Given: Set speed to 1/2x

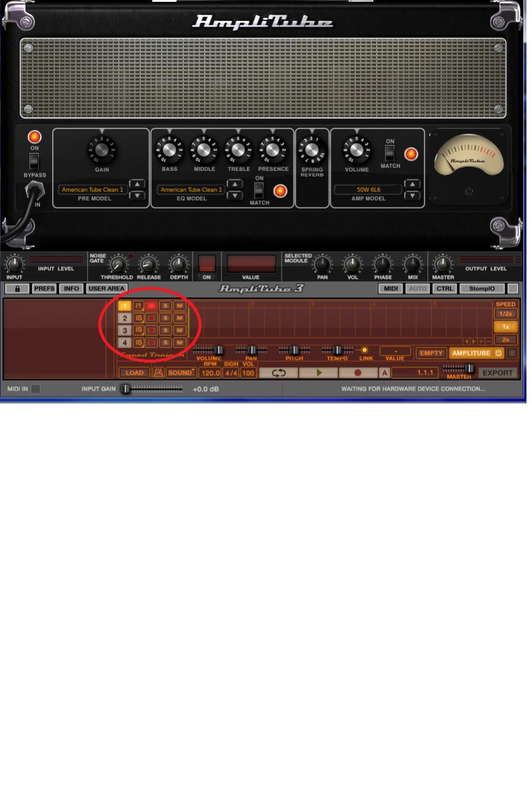Looking at the screenshot, I should (506, 314).
